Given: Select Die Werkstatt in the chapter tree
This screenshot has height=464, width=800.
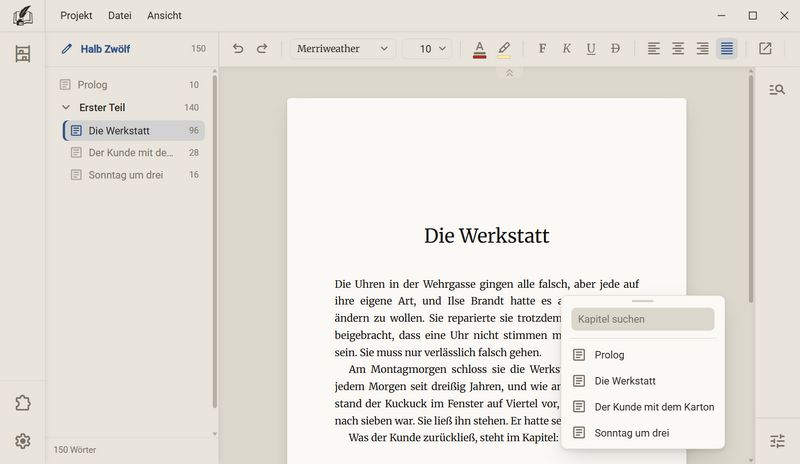Looking at the screenshot, I should pos(134,131).
